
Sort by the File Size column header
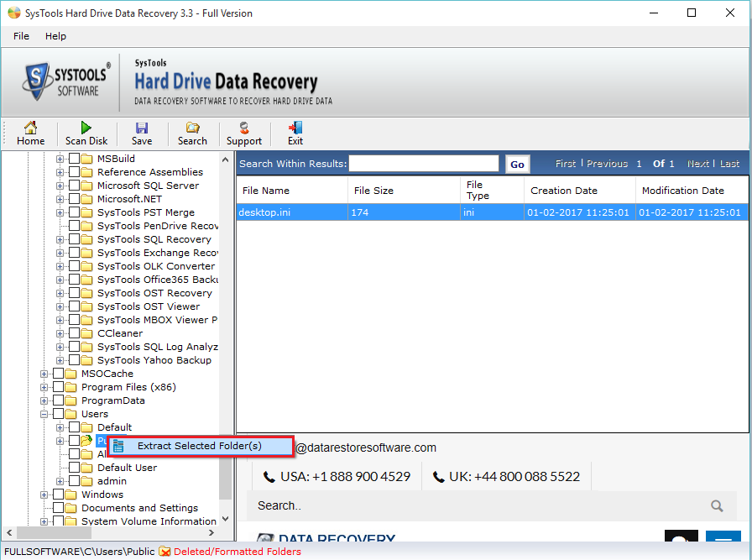404,191
